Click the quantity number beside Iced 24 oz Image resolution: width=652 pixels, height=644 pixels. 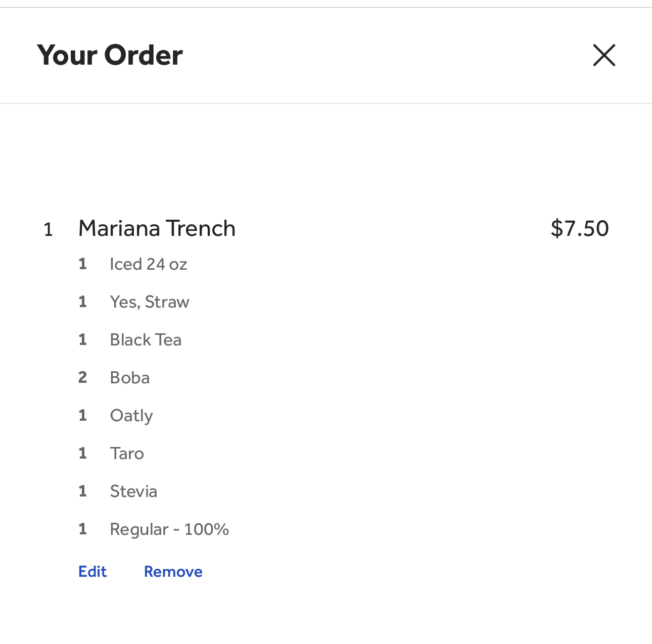(82, 264)
